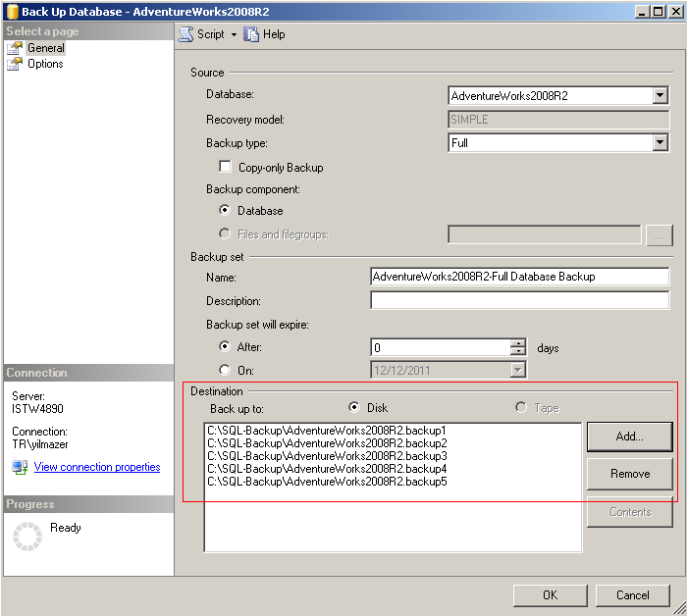The image size is (687, 616).
Task: Click OK to start the backup
Action: click(550, 595)
